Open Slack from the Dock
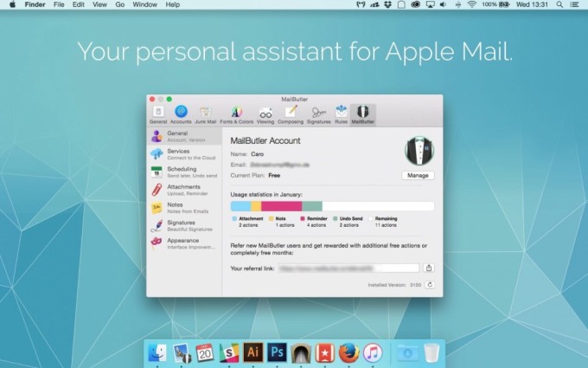The image size is (588, 368). point(229,352)
